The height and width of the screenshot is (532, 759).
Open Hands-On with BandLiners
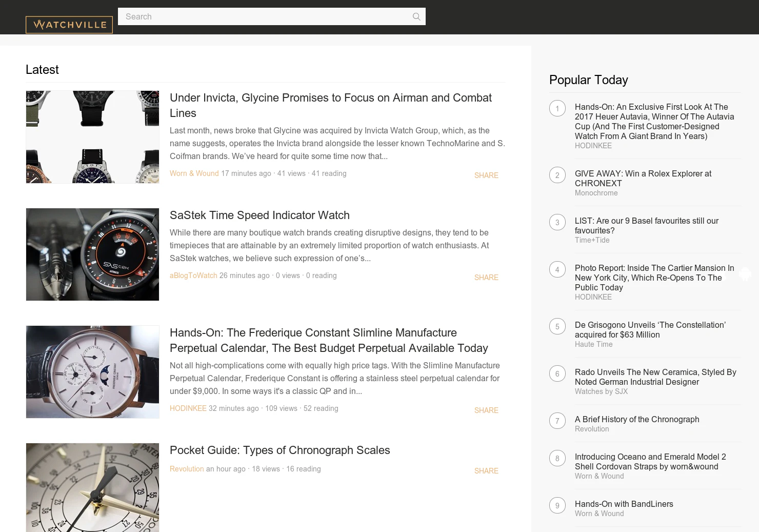624,504
